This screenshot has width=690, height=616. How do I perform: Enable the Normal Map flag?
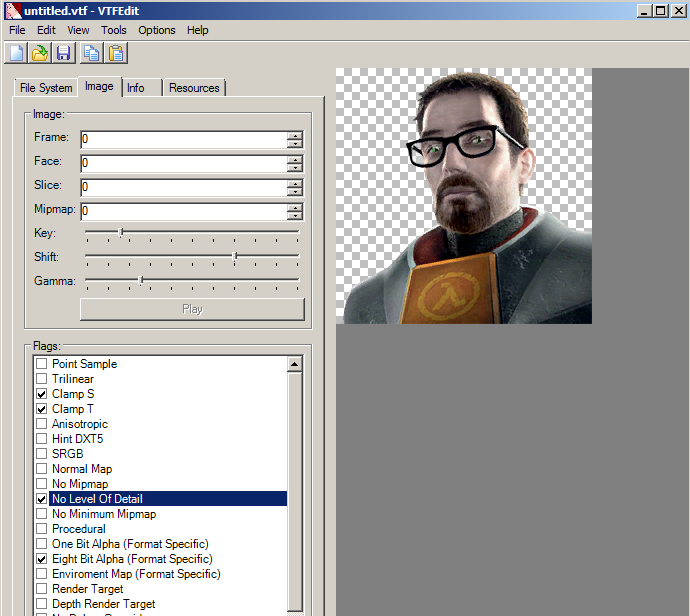pyautogui.click(x=42, y=469)
